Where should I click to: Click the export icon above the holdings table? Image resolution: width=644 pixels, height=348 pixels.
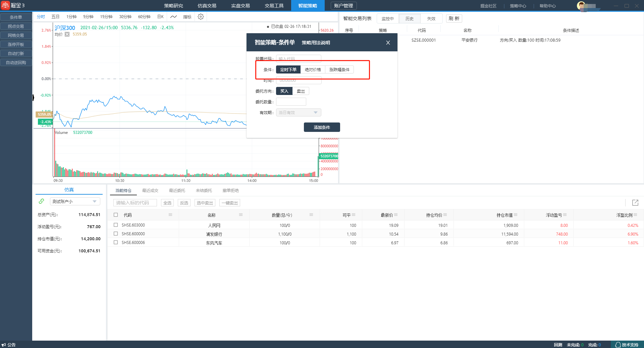point(635,203)
